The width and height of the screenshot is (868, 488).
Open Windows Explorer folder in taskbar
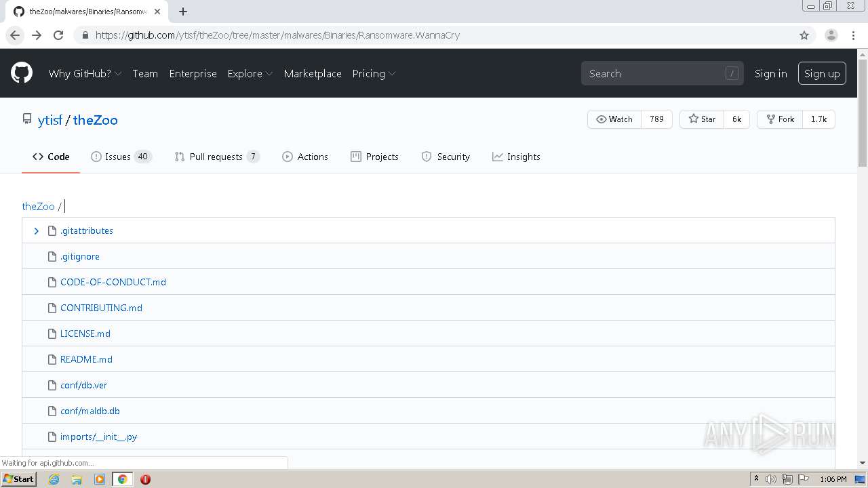[x=77, y=479]
